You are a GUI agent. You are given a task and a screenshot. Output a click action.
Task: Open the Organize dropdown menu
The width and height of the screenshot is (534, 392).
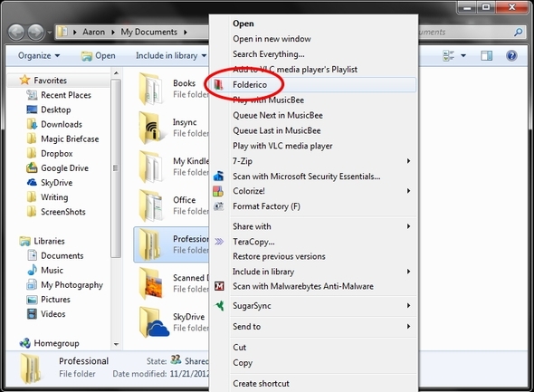39,55
